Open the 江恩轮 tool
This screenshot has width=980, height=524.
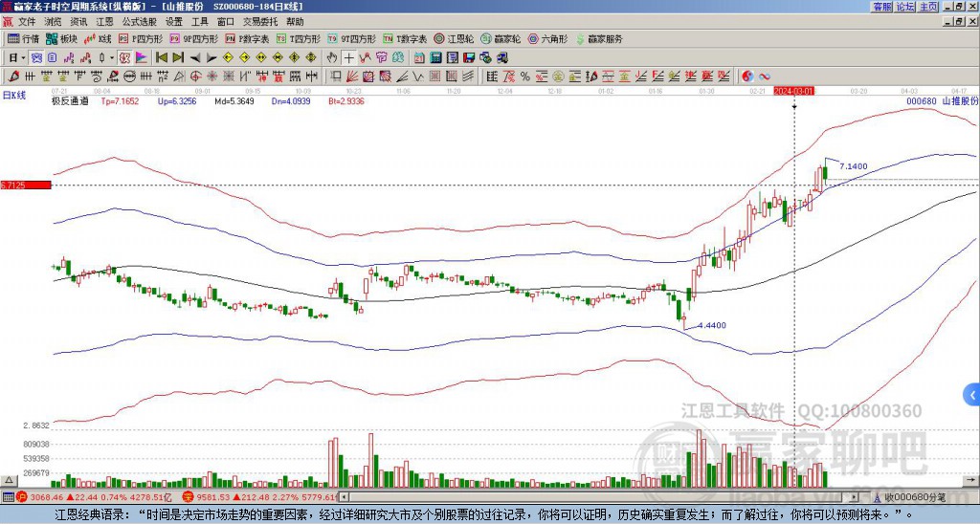455,38
